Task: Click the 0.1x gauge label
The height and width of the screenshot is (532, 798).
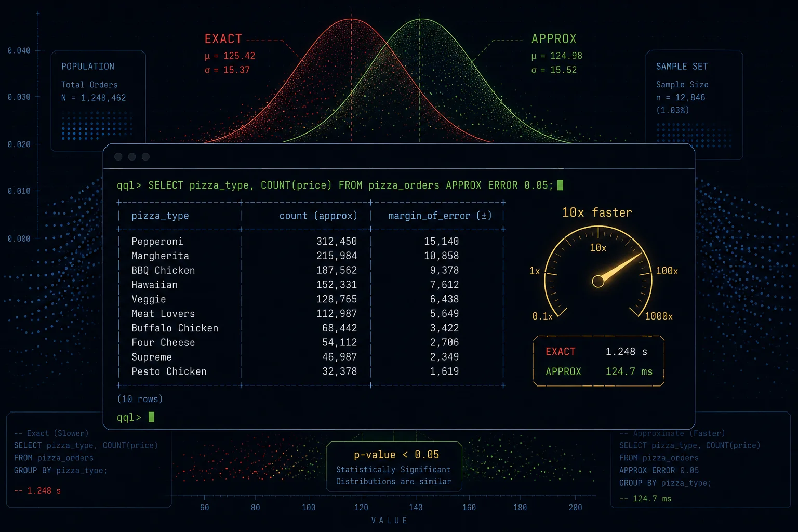Action: click(x=542, y=316)
